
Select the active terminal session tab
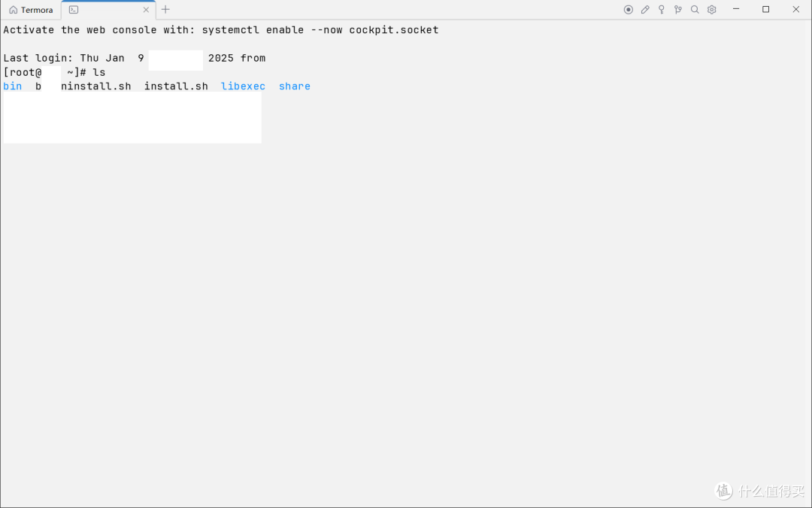105,10
